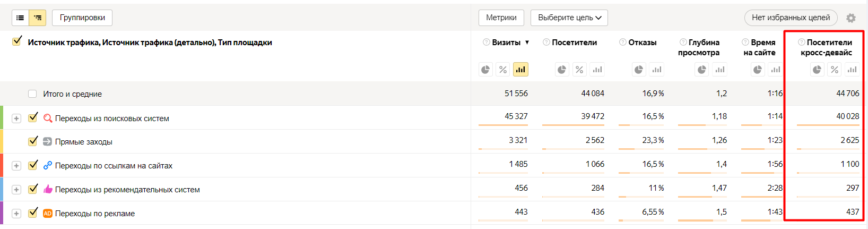The image size is (868, 229).
Task: Open the Группировки button
Action: pyautogui.click(x=82, y=18)
